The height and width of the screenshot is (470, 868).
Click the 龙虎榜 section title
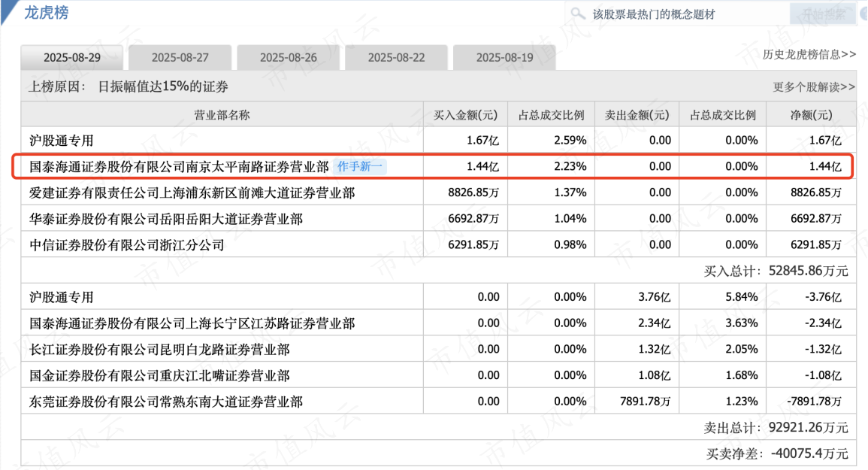click(46, 12)
